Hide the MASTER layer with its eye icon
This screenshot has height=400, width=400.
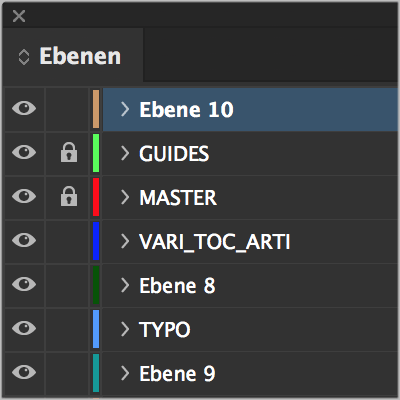pyautogui.click(x=24, y=197)
